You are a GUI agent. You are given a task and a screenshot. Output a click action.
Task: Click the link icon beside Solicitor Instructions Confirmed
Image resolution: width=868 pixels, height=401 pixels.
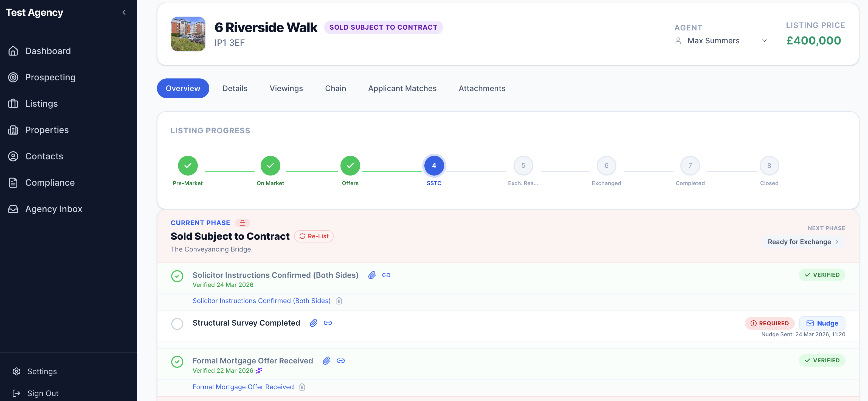click(x=386, y=275)
